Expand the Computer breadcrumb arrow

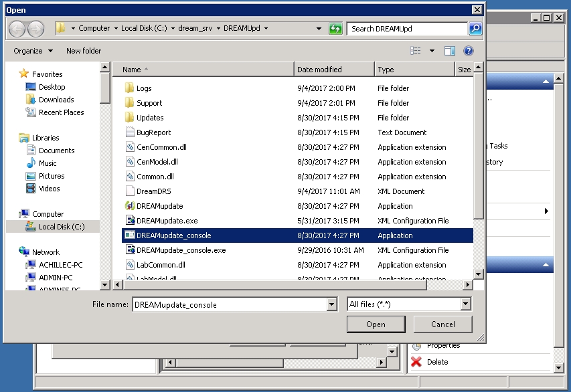click(116, 28)
